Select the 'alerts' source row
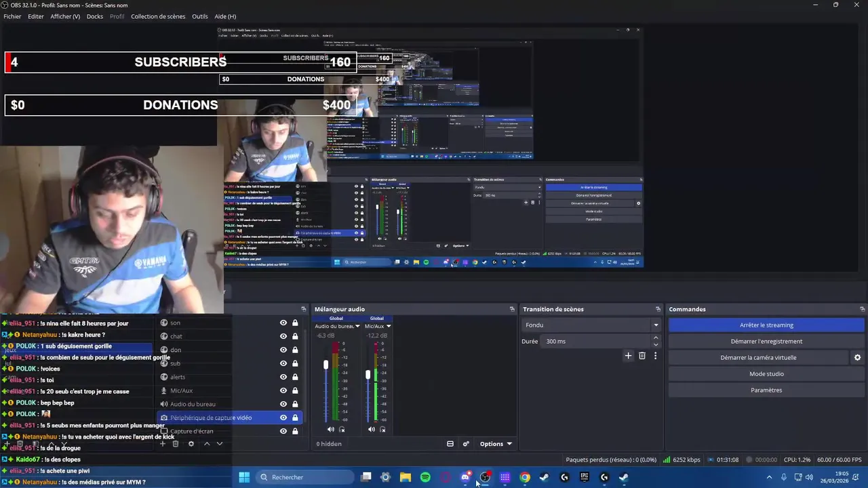Image resolution: width=868 pixels, height=488 pixels. click(x=230, y=377)
